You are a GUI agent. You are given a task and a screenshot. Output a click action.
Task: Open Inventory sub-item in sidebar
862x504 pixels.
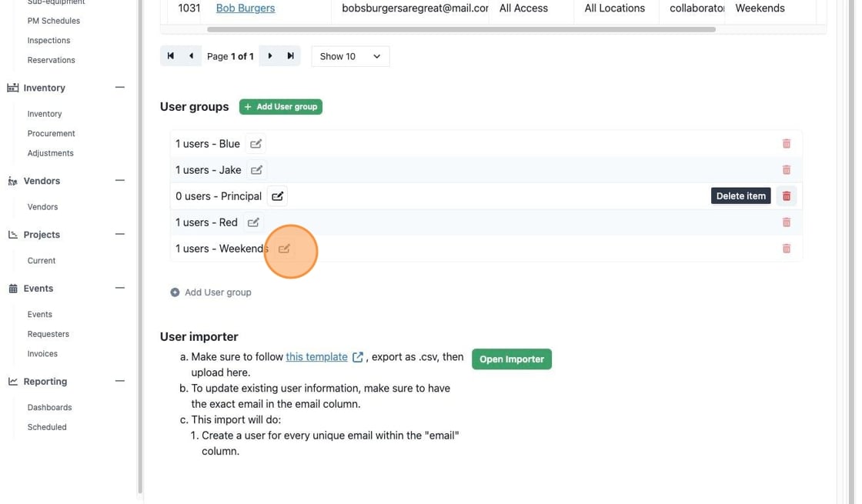[x=45, y=114]
